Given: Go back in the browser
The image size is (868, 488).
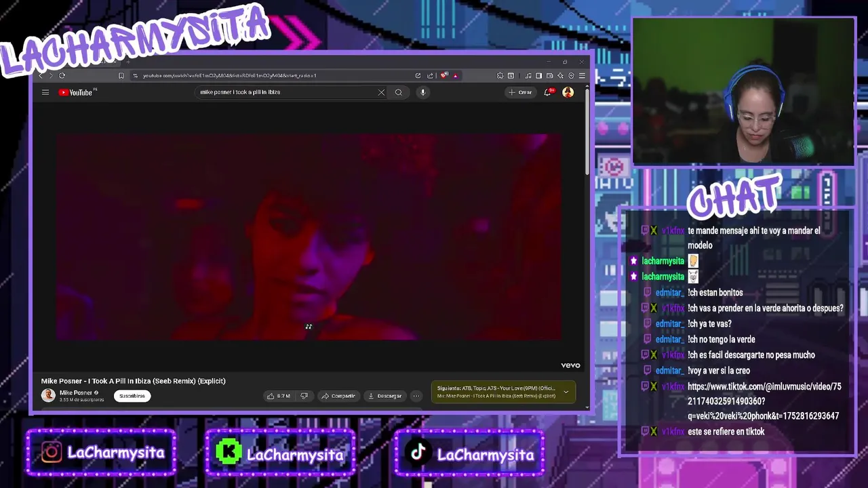Looking at the screenshot, I should [40, 75].
